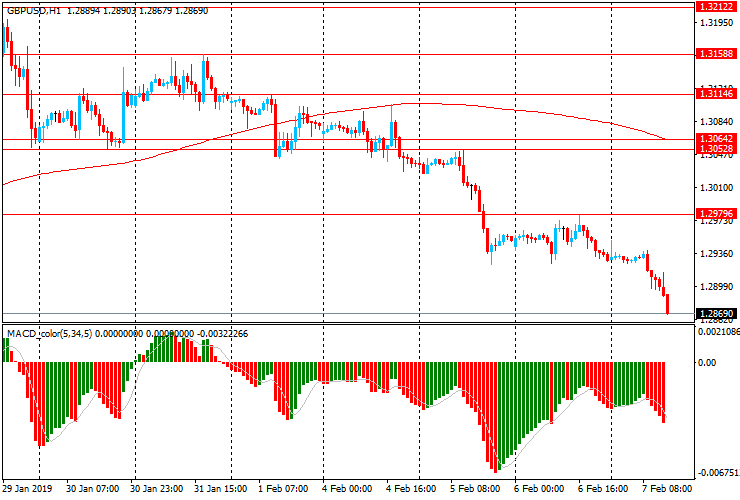Image resolution: width=740 pixels, height=500 pixels.
Task: Select the 1.31588 resistance level label
Action: [716, 54]
